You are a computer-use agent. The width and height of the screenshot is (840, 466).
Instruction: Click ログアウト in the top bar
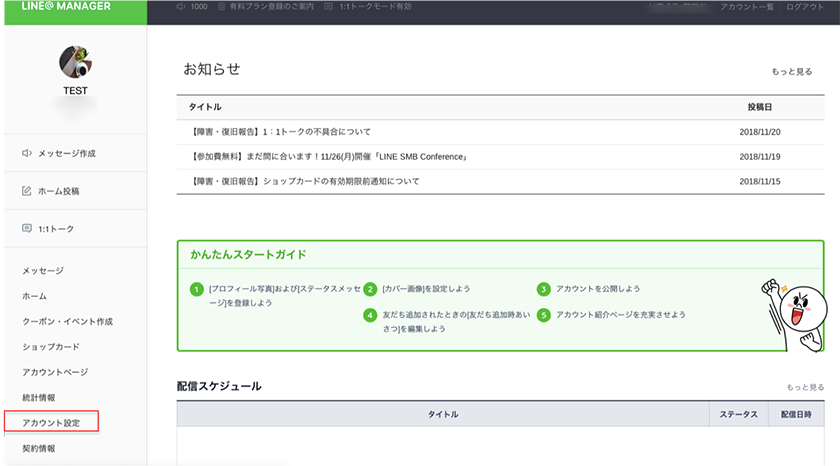[806, 7]
